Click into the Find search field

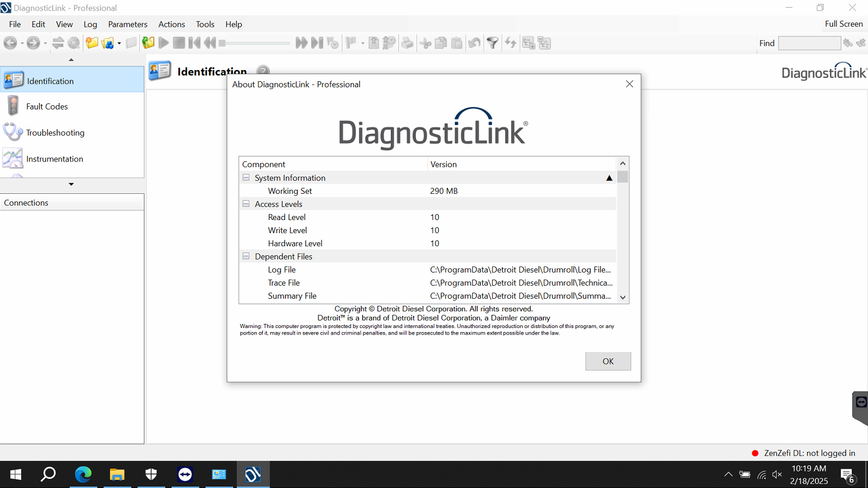[809, 43]
